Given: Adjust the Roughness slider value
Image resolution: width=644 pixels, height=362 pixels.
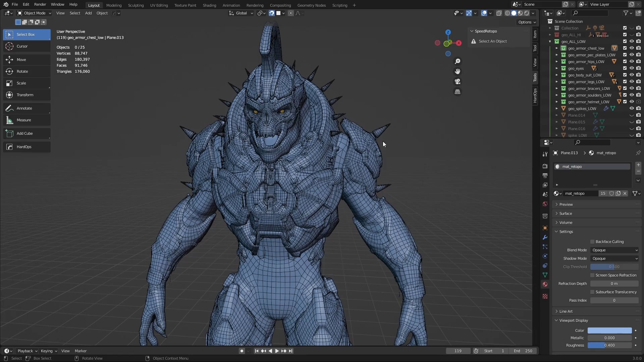Looking at the screenshot, I should [x=610, y=345].
